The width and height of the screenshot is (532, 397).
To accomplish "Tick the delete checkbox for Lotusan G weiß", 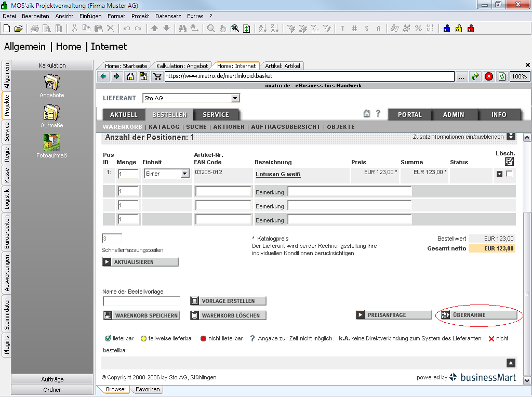I will pos(509,174).
